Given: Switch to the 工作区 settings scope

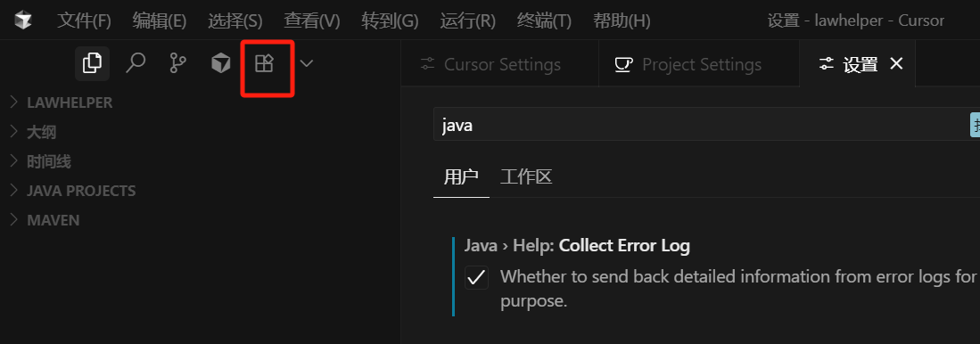Looking at the screenshot, I should pyautogui.click(x=525, y=176).
